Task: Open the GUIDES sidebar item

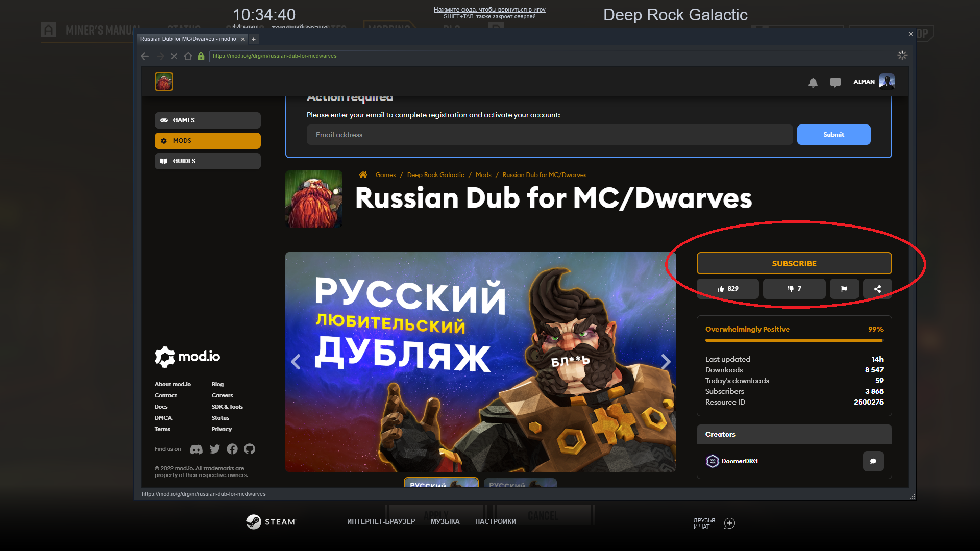Action: (x=208, y=161)
